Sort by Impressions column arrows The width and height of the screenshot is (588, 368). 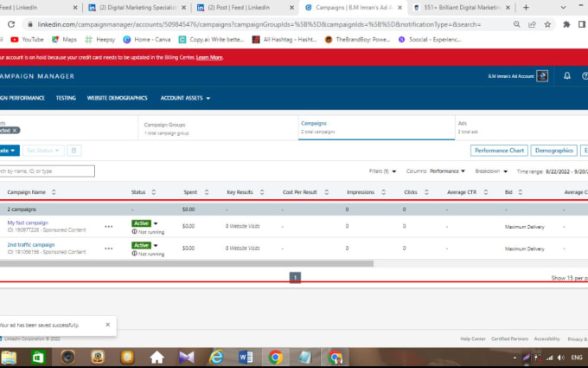pyautogui.click(x=383, y=192)
